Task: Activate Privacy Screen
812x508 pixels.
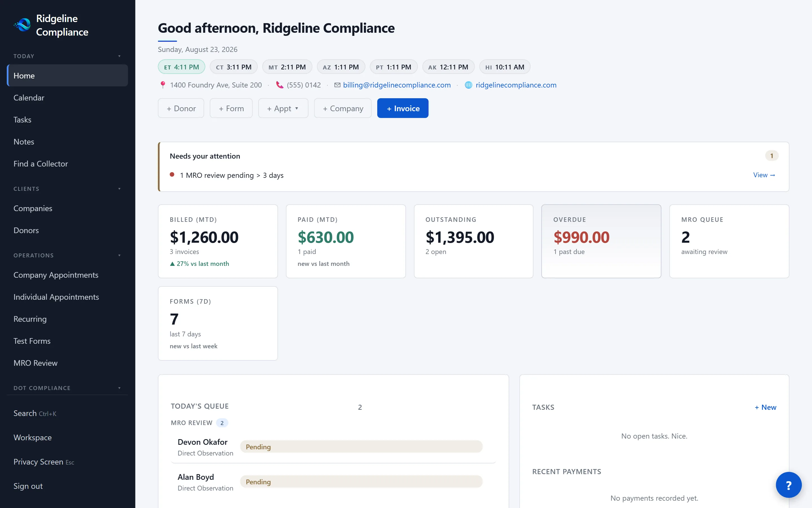Action: 67,462
